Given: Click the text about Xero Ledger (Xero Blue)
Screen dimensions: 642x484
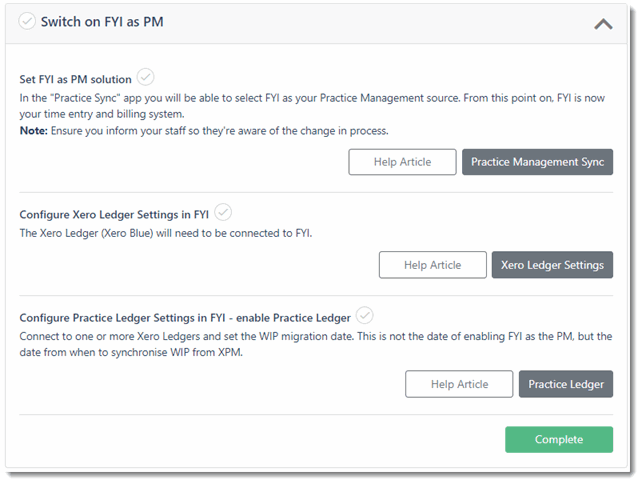Looking at the screenshot, I should 166,233.
